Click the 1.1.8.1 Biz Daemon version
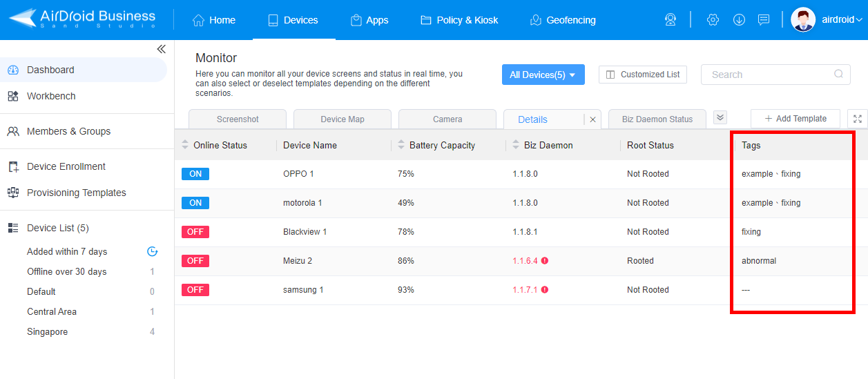Viewport: 868px width, 379px height. (x=525, y=232)
